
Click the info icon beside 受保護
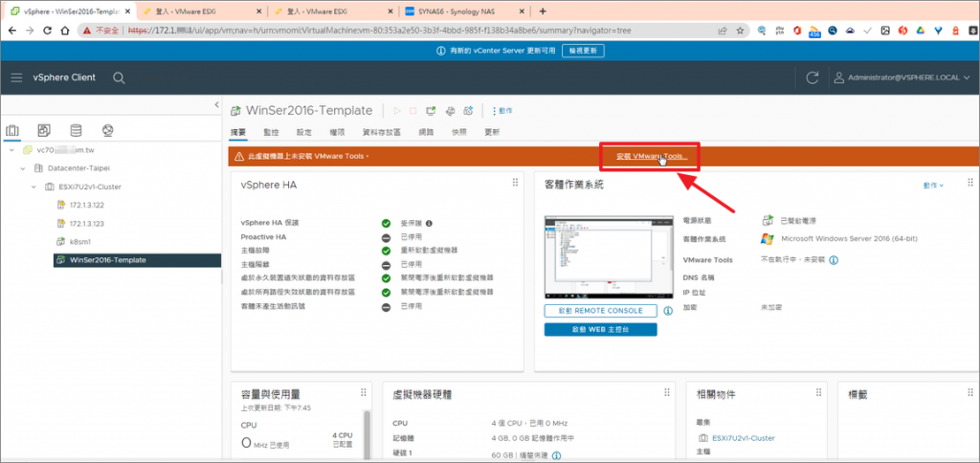pyautogui.click(x=430, y=223)
